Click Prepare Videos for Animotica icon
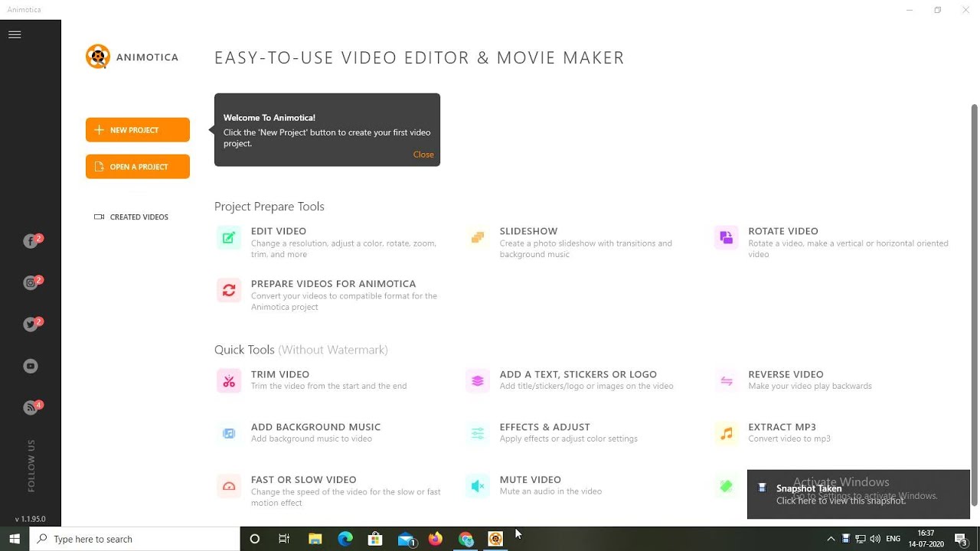 [x=228, y=290]
